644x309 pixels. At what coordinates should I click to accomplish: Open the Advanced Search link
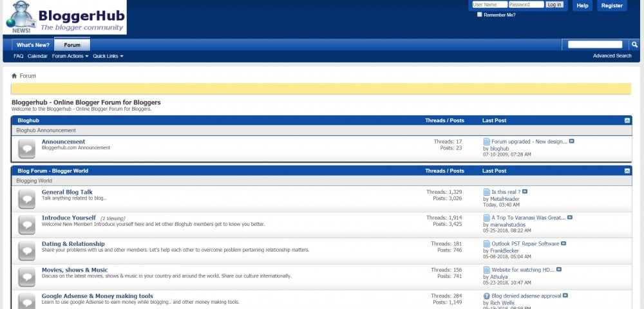612,56
